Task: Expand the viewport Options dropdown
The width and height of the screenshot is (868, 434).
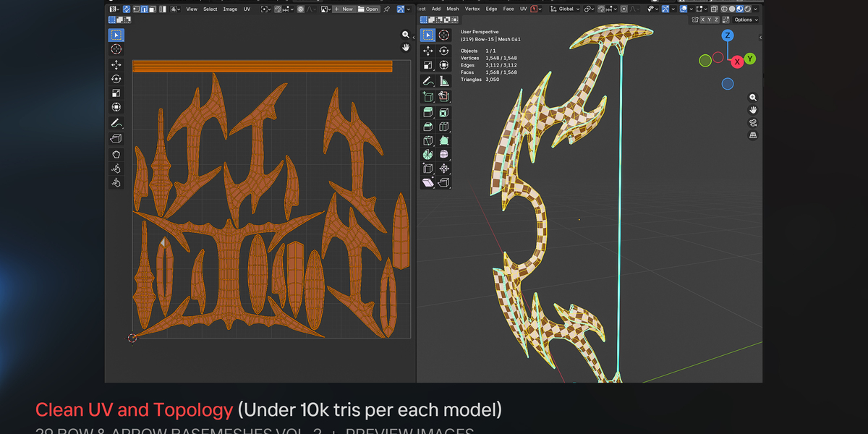Action: [x=746, y=20]
